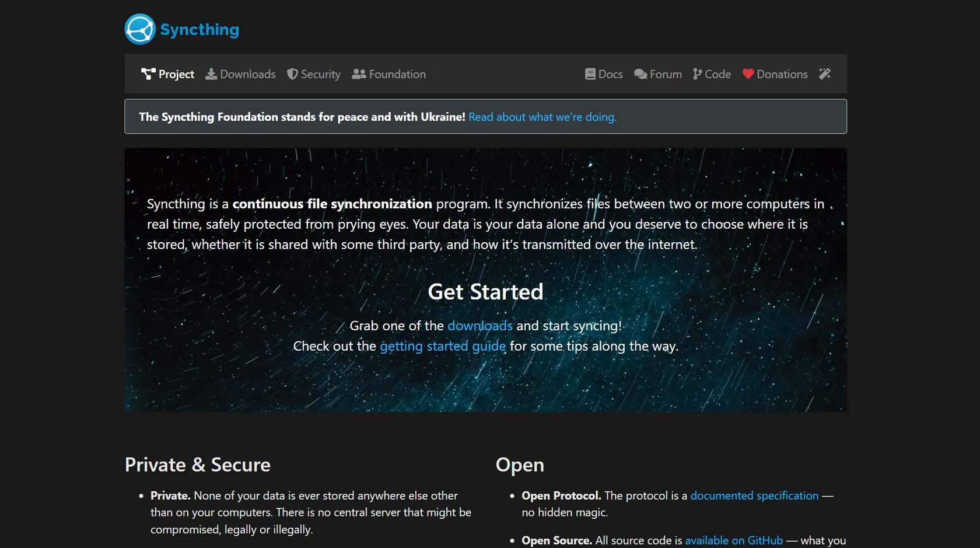Screen dimensions: 980x548
Task: Switch to the Foundation tab
Action: pos(397,74)
